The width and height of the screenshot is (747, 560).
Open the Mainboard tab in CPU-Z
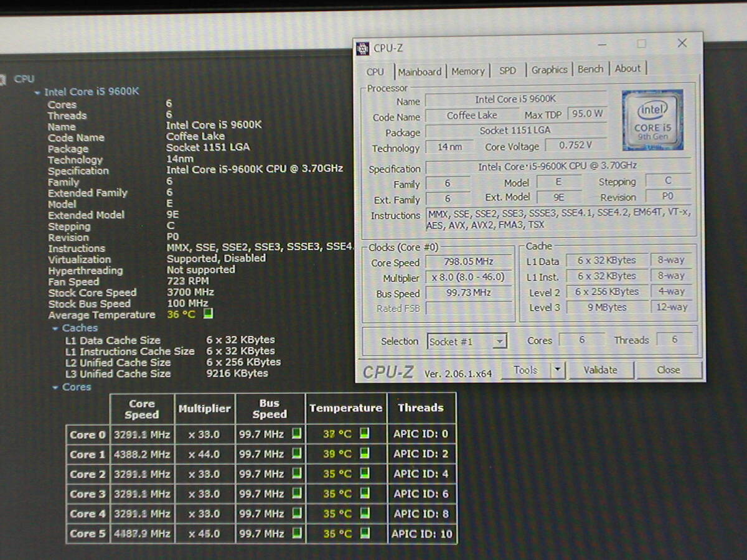420,72
